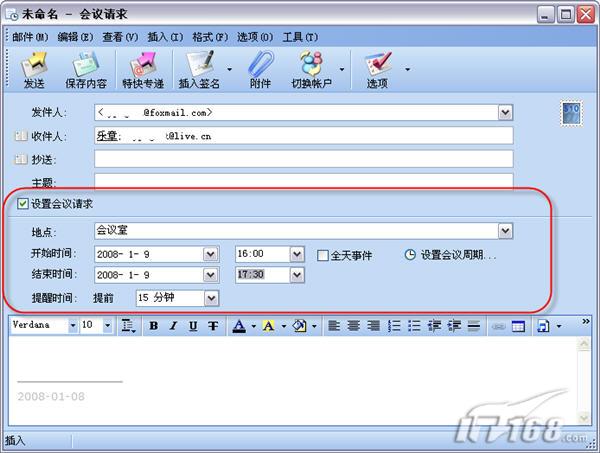Open the 插入(I) menu
Image resolution: width=600 pixels, height=453 pixels.
point(163,37)
